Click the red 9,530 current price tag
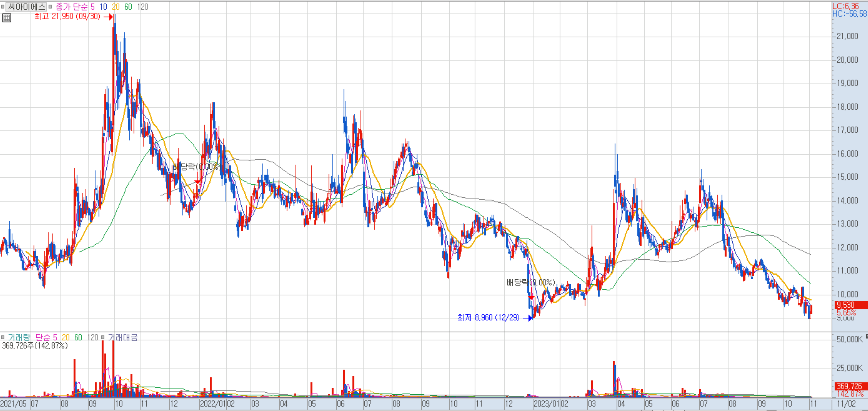868x411 pixels. [x=851, y=305]
